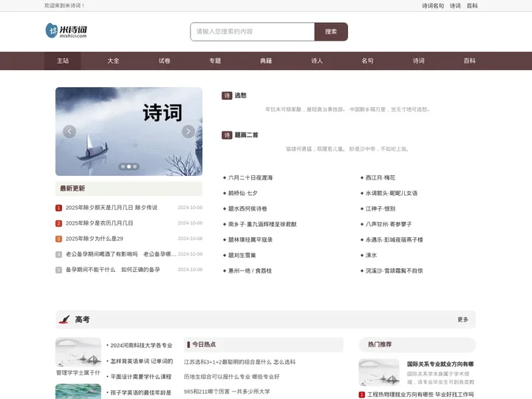The height and width of the screenshot is (399, 532).
Task: Open 西江月·梅花 poem link
Action: [381, 178]
